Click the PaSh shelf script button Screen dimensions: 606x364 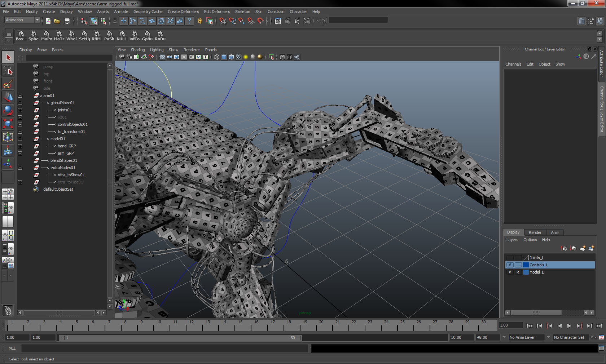(109, 36)
